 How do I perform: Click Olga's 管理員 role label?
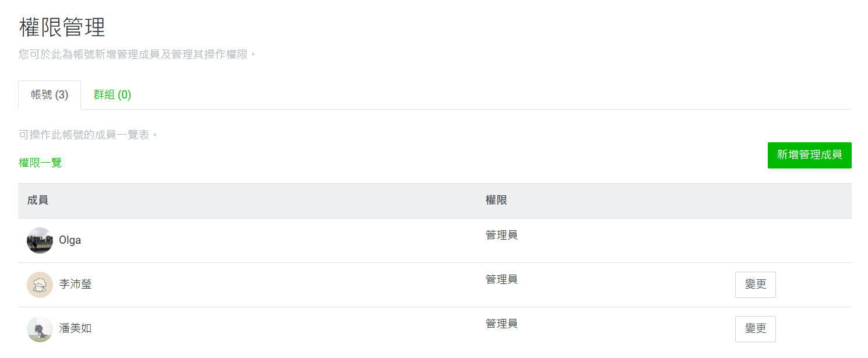502,235
